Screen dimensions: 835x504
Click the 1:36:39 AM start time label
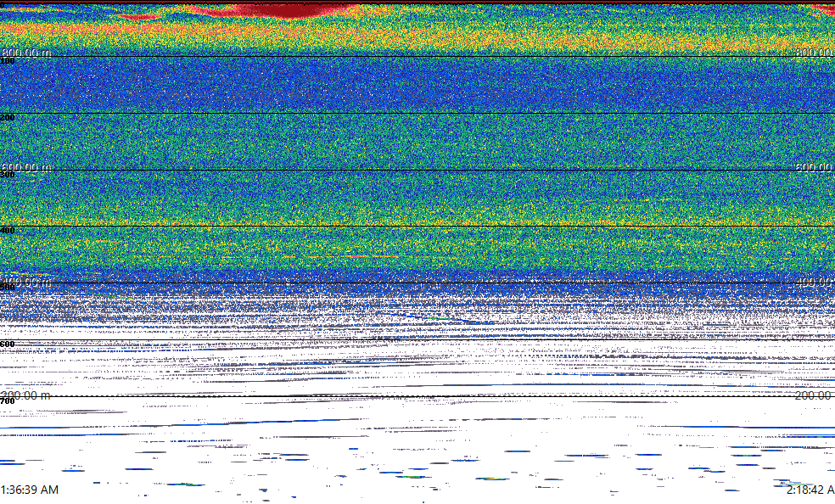pos(30,490)
